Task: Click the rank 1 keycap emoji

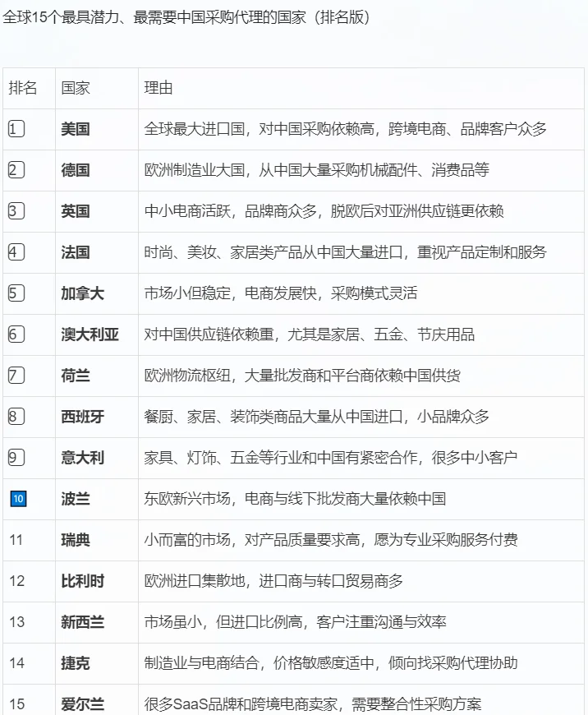Action: click(x=16, y=129)
